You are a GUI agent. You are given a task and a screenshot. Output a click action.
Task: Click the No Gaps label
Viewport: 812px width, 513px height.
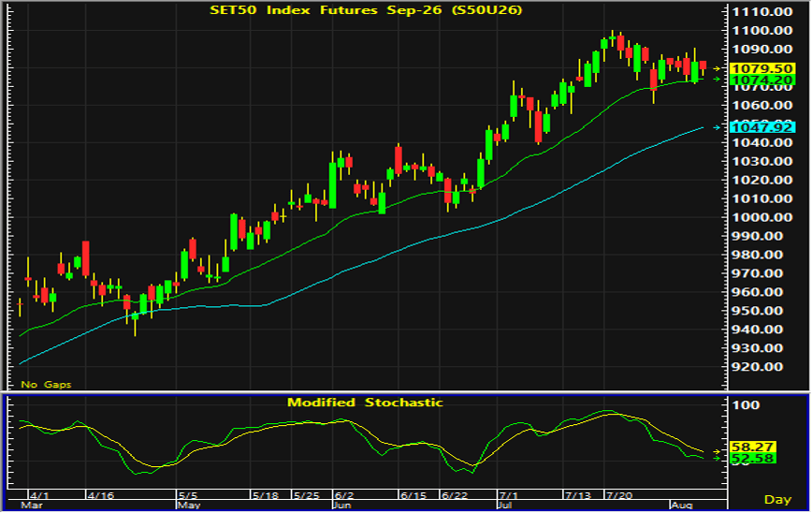point(46,385)
